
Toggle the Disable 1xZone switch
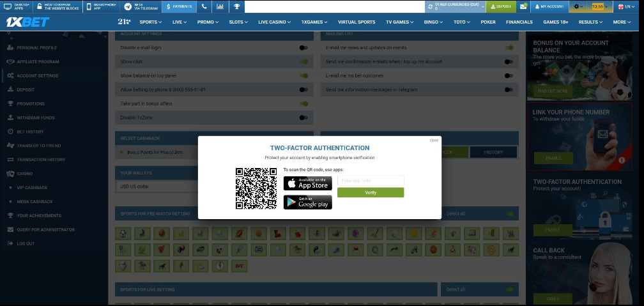click(x=303, y=118)
